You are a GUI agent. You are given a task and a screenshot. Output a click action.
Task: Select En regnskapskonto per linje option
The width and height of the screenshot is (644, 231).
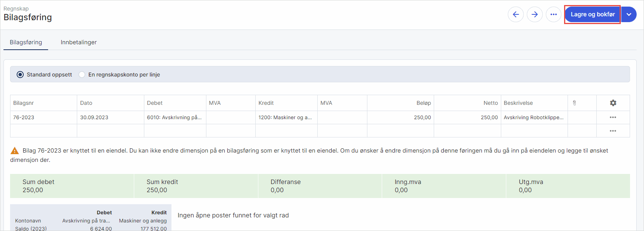pyautogui.click(x=82, y=75)
